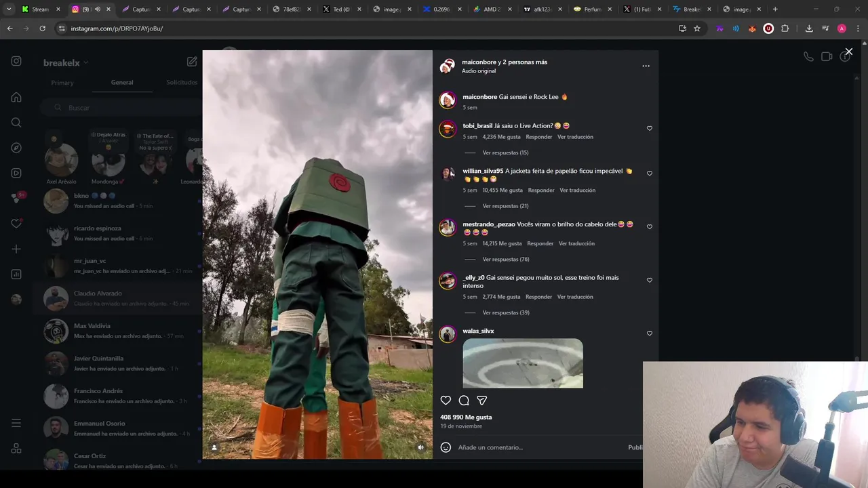868x488 pixels.
Task: Open browser extensions puzzle icon
Action: 785,28
